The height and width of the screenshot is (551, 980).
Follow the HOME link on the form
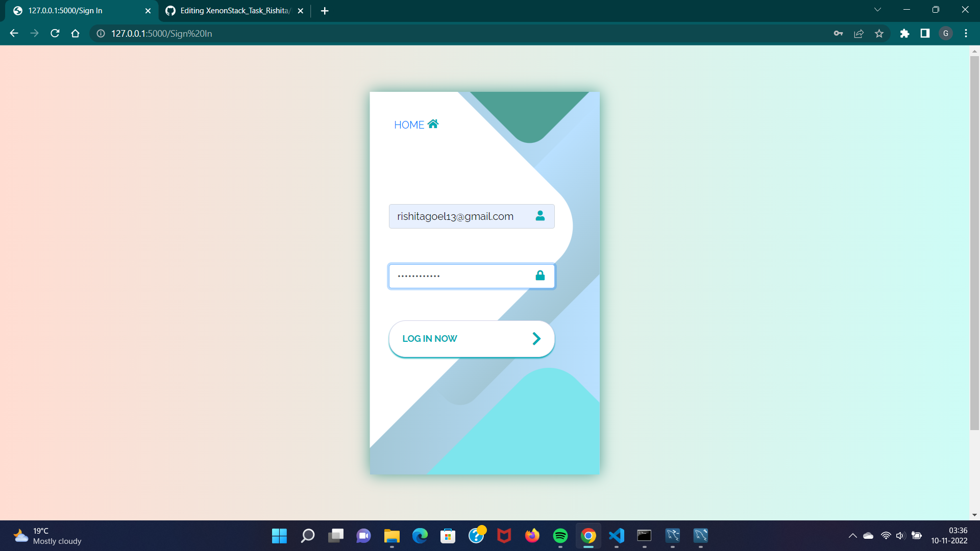pos(408,124)
